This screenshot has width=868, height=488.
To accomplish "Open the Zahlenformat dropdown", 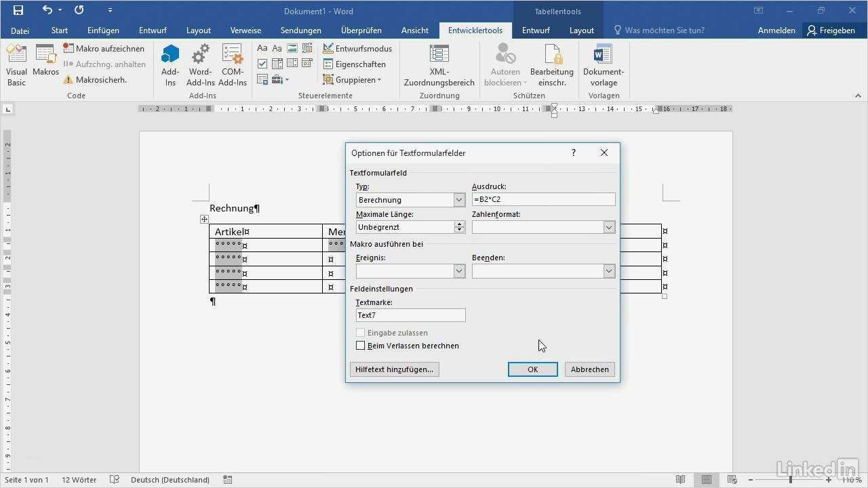I will [608, 227].
